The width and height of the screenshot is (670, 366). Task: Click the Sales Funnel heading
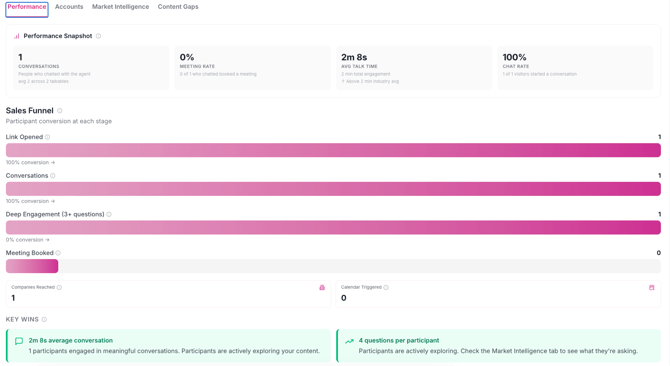[x=29, y=111]
